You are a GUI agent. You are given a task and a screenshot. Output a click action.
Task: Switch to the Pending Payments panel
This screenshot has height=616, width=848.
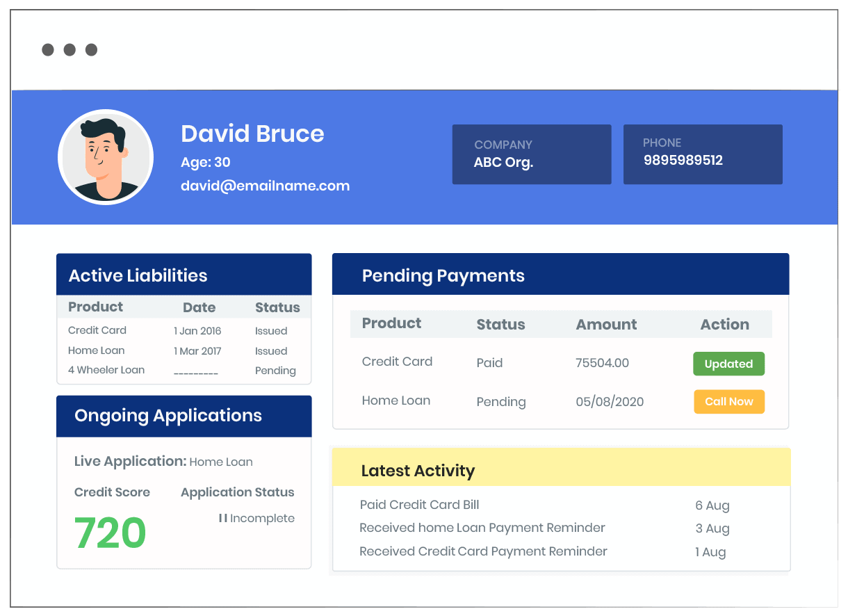[x=443, y=275]
